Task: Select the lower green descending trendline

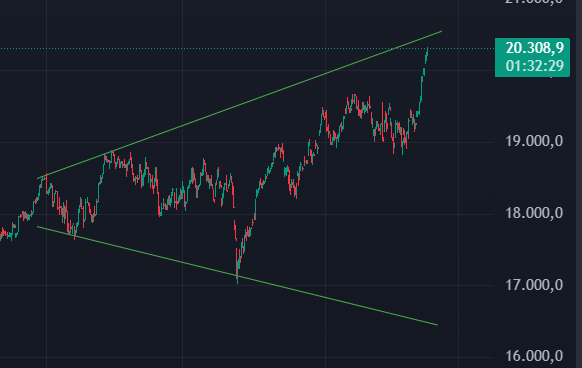Action: point(238,276)
